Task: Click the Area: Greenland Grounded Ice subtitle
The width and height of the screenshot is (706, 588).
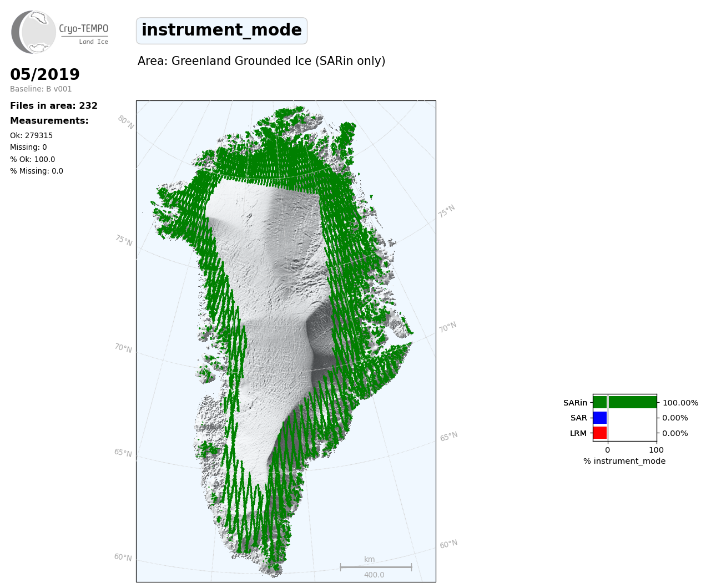Action: (x=261, y=61)
